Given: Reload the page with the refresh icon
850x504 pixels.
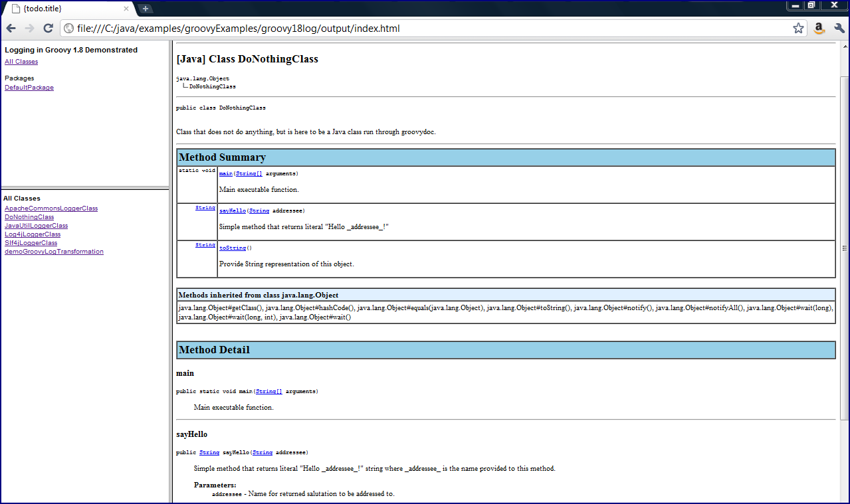Looking at the screenshot, I should (x=48, y=29).
